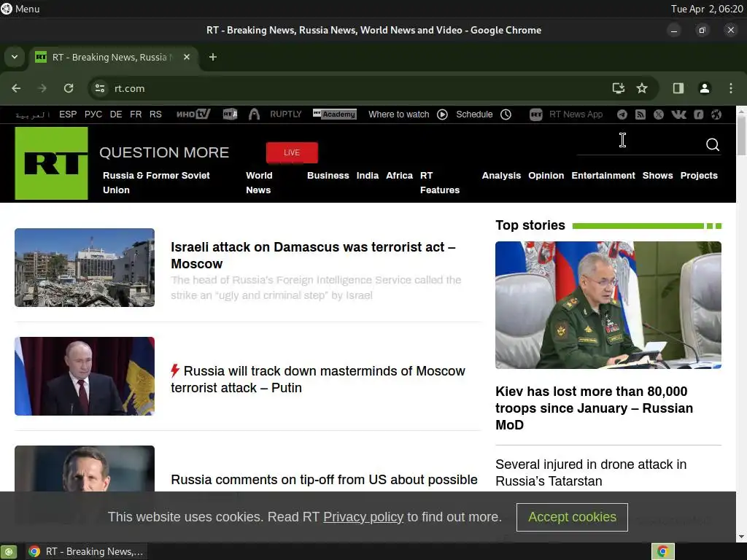Switch to ESP language edition
Image resolution: width=747 pixels, height=560 pixels.
click(68, 114)
